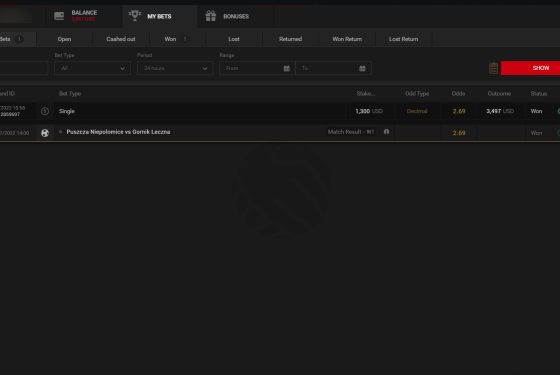Click the 1,300 USD stake value
Viewport: 560px width, 375px height.
point(369,111)
